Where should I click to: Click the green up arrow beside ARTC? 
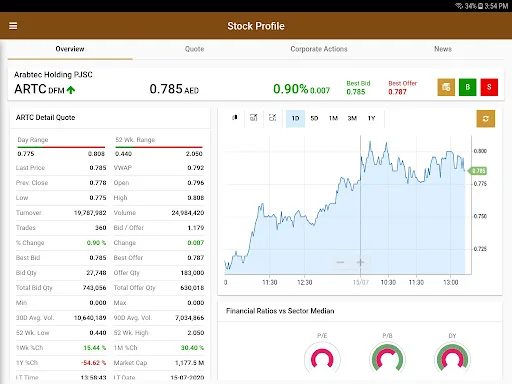[x=71, y=90]
